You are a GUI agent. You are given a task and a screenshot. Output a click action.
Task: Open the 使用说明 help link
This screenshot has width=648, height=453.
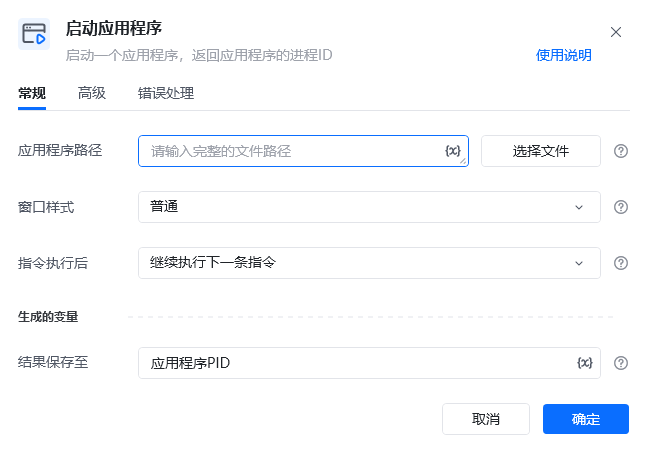564,55
